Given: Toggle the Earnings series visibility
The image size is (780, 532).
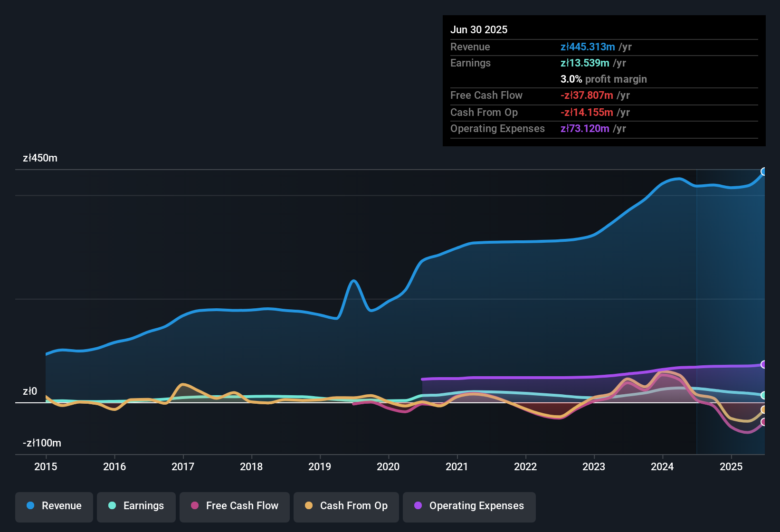Looking at the screenshot, I should pyautogui.click(x=136, y=506).
